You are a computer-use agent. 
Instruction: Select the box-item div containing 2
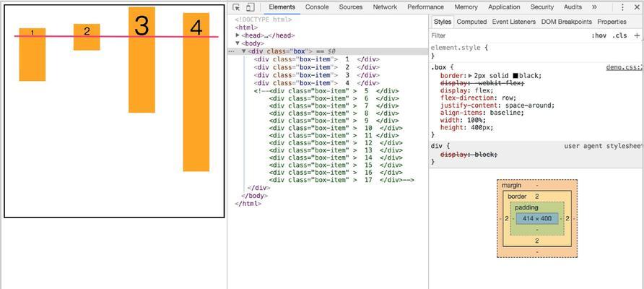[317, 67]
